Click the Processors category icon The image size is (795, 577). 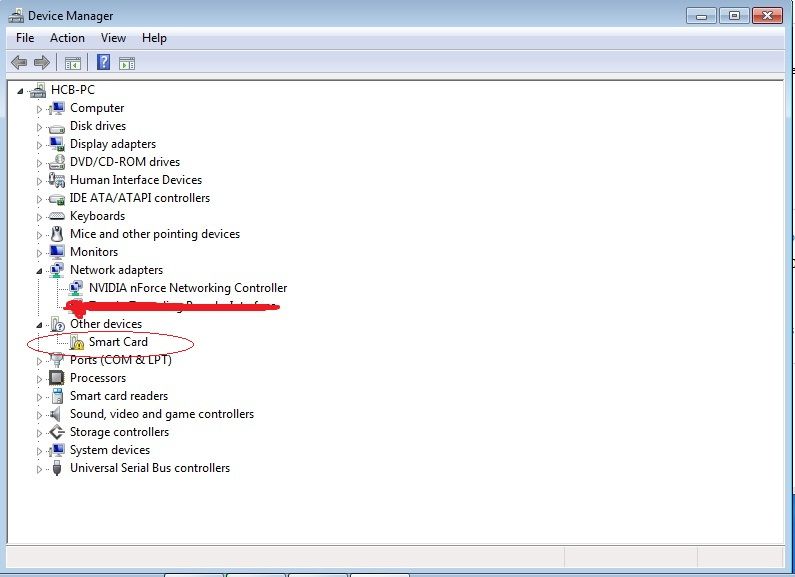[x=57, y=378]
